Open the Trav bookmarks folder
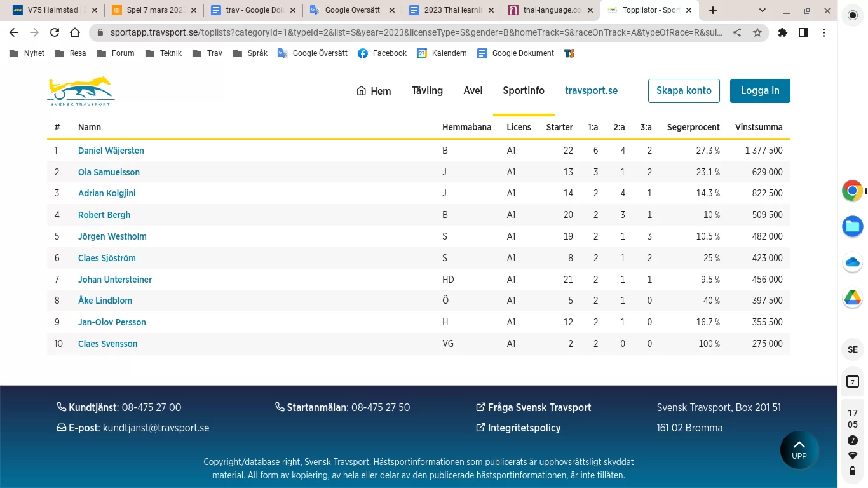The height and width of the screenshot is (488, 868). [208, 53]
